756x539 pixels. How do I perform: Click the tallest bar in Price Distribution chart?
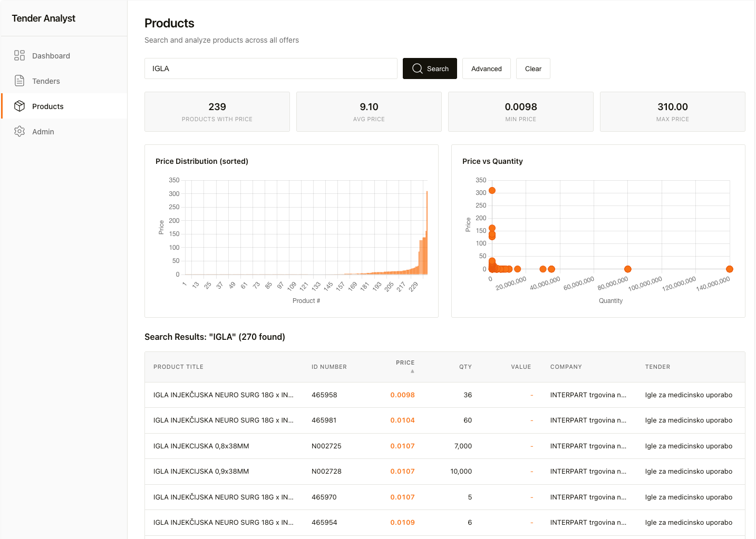tap(427, 233)
